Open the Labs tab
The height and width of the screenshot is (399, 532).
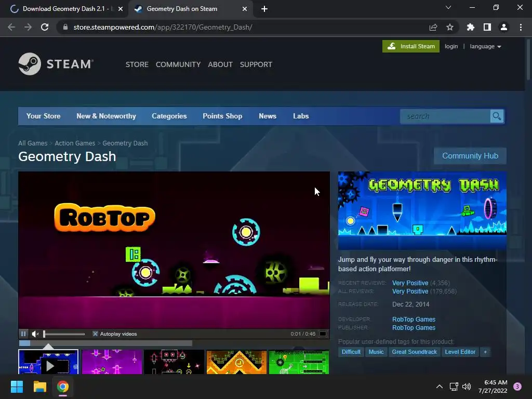point(301,116)
